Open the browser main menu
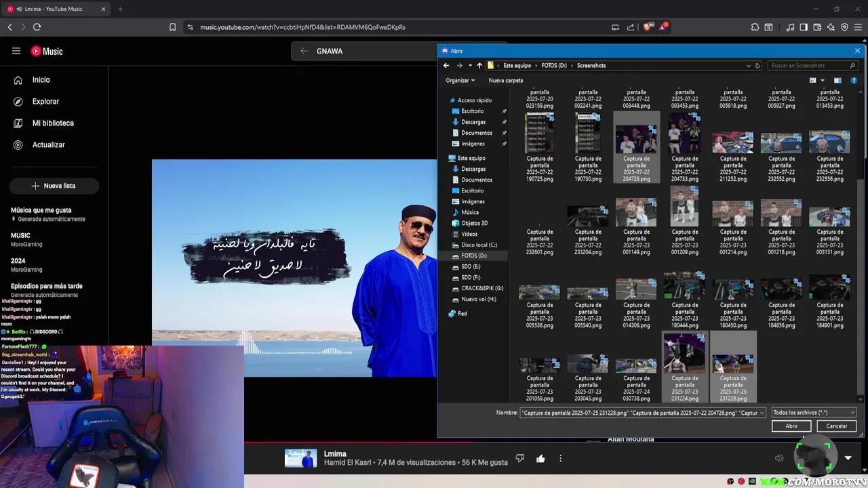 [858, 27]
